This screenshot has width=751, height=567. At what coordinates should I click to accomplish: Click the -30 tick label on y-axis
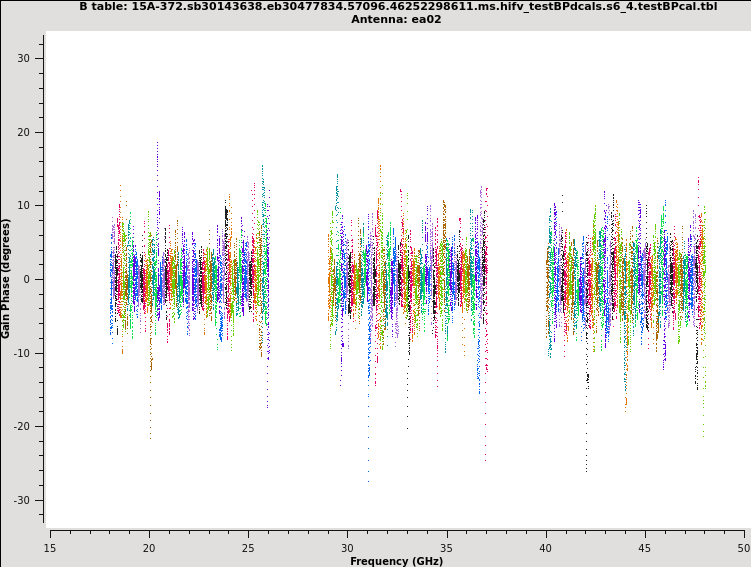point(21,500)
